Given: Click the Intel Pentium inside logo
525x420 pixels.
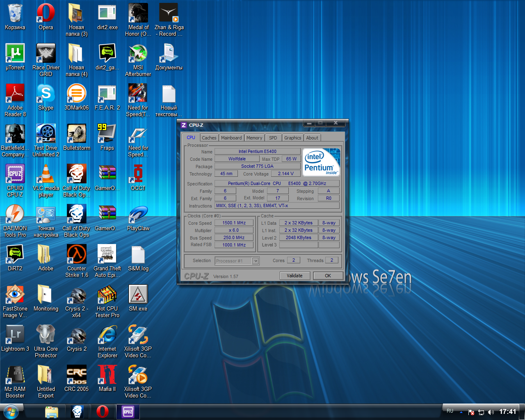Looking at the screenshot, I should pyautogui.click(x=322, y=162).
